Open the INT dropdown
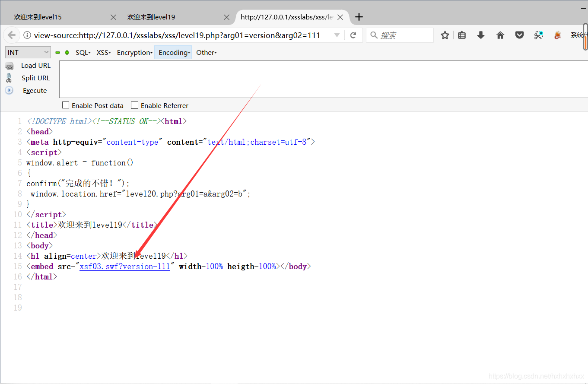Viewport: 588px width, 384px height. coord(28,52)
